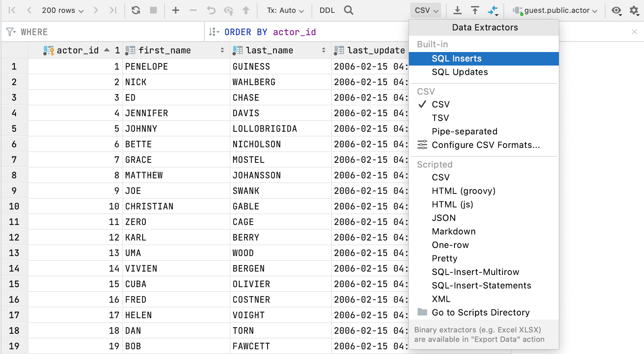
Task: Open the 200 rows page size dropdown
Action: pyautogui.click(x=62, y=10)
